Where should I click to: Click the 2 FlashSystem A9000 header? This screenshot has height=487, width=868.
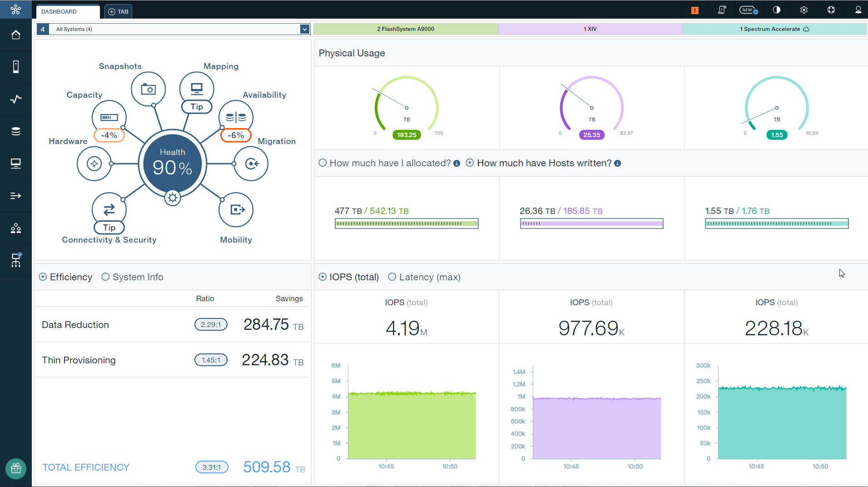[x=406, y=29]
